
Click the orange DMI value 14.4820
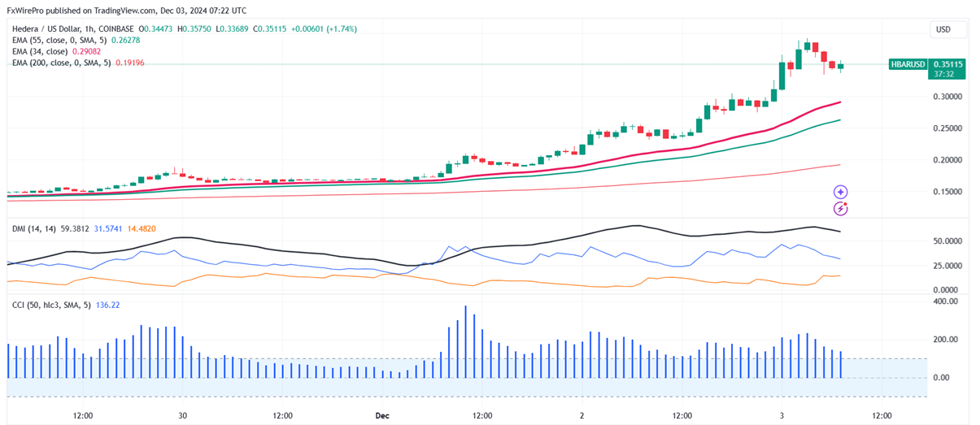pos(142,229)
